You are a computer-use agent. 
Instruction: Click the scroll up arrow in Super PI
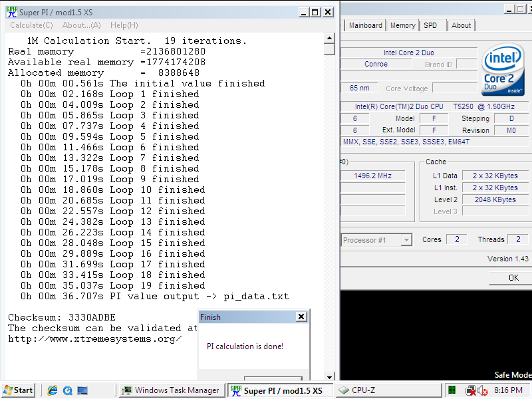point(329,39)
